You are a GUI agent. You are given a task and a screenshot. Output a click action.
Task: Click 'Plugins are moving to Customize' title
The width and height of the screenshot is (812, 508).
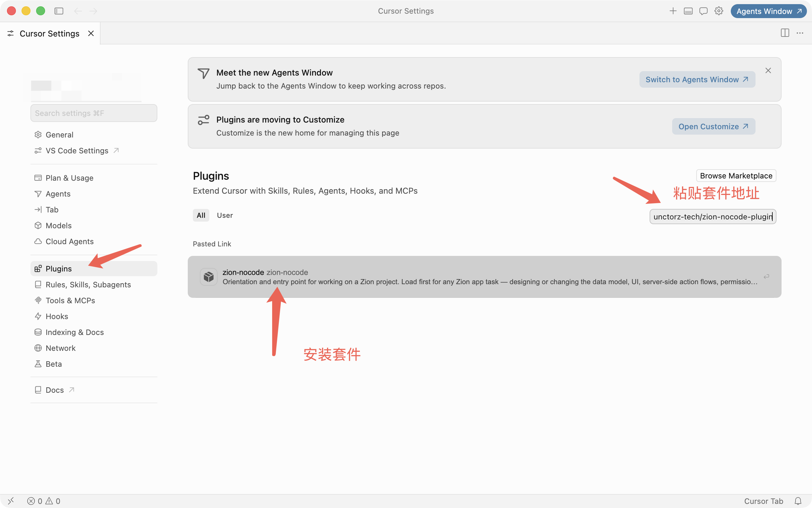coord(280,120)
